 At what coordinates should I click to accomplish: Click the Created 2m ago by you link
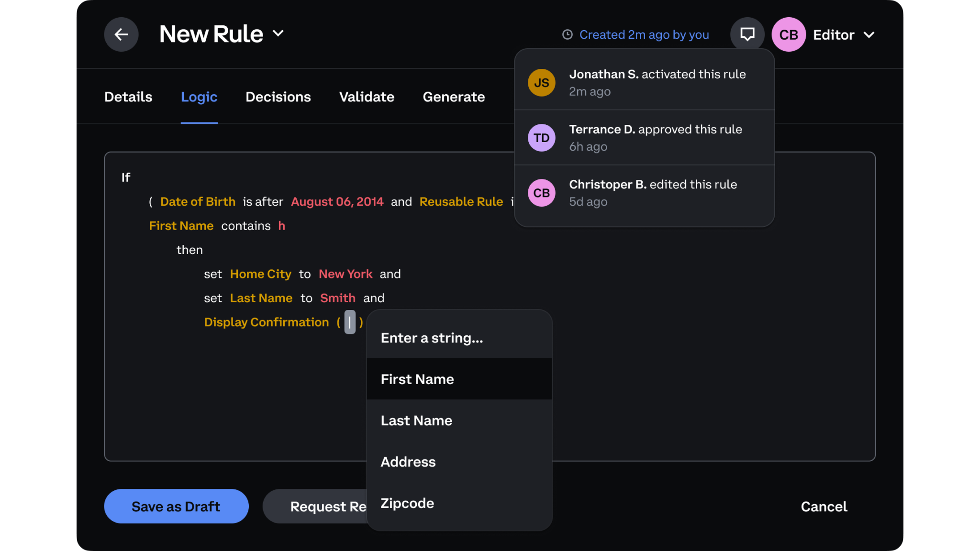[x=644, y=35]
